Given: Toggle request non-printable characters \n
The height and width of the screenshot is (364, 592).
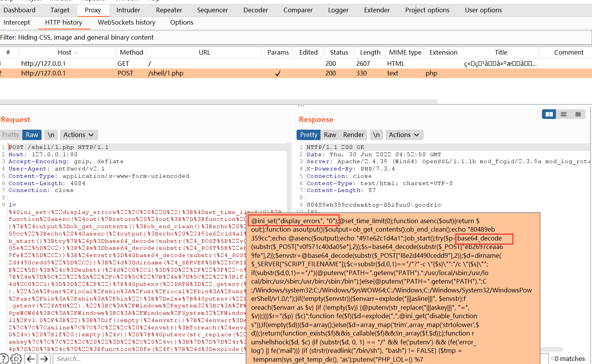Looking at the screenshot, I should tap(51, 135).
